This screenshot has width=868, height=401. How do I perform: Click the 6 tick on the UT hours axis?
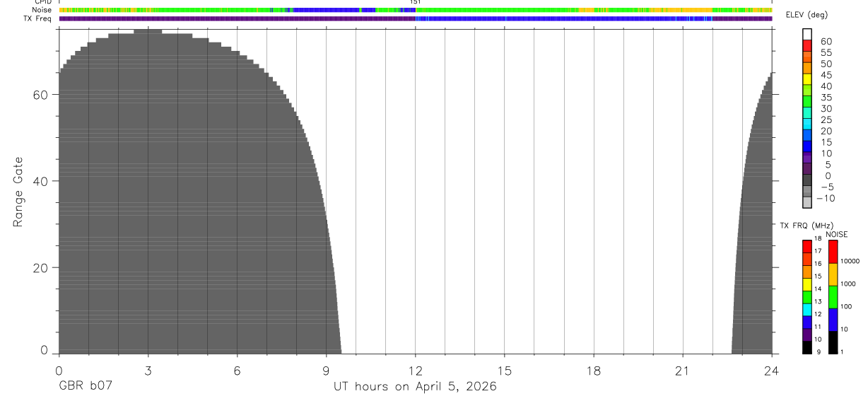coord(237,371)
